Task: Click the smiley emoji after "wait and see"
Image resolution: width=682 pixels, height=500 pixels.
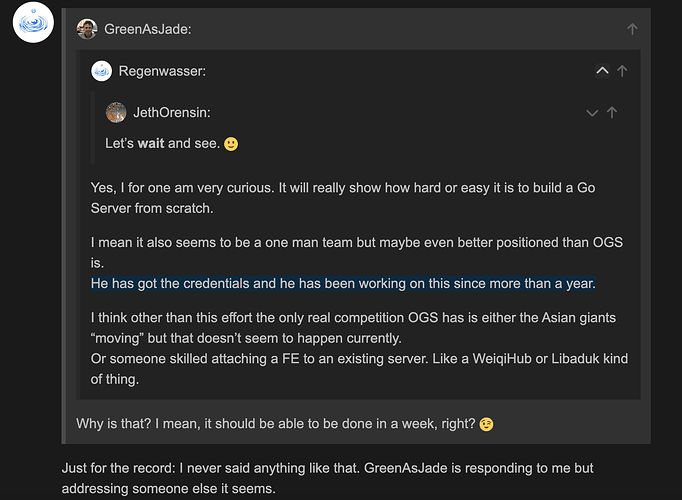Action: coord(230,144)
